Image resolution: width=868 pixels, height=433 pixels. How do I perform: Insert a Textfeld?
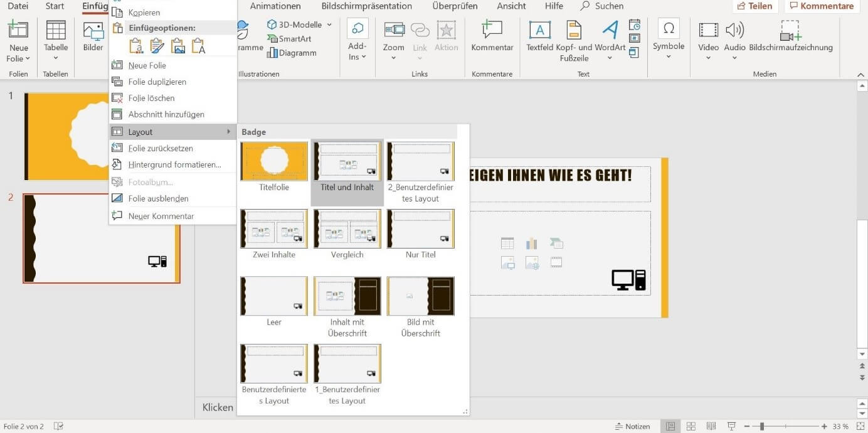tap(539, 29)
